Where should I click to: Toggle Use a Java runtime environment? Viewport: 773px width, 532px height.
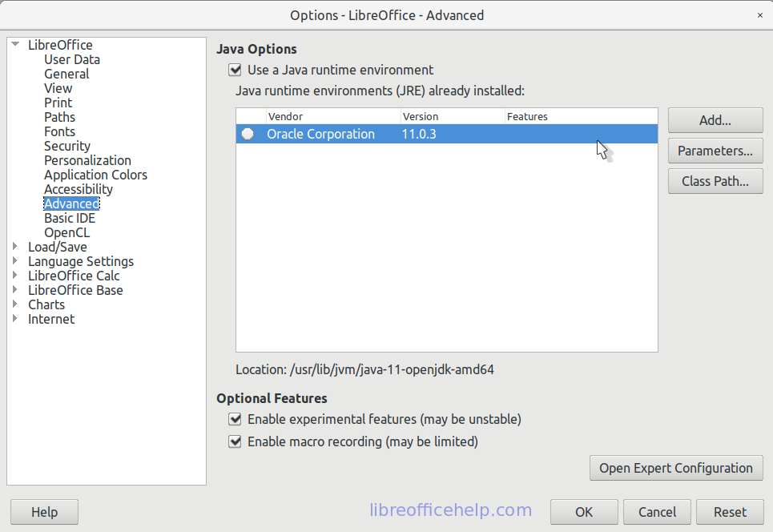235,71
